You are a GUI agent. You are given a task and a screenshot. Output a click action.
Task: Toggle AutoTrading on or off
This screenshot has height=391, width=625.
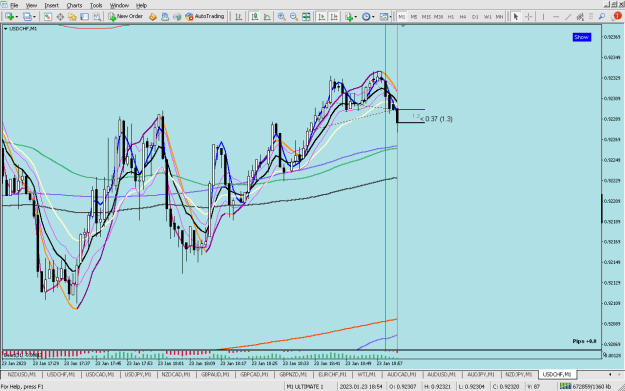(204, 17)
